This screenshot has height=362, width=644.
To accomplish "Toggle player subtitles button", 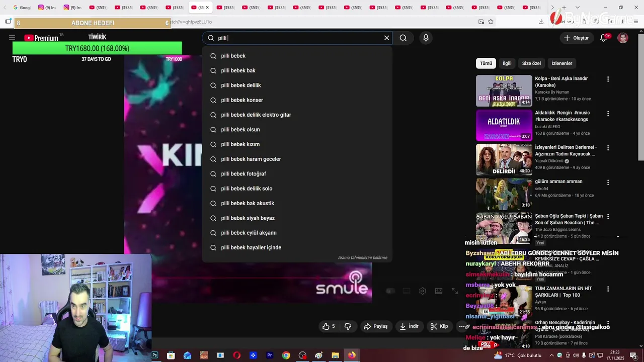I will point(407,291).
